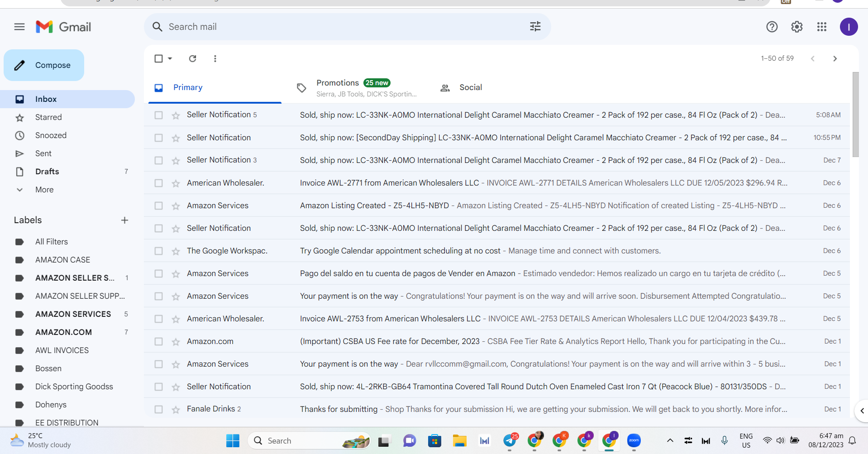Select the 5:08 AM Seller Notification email

pos(158,115)
